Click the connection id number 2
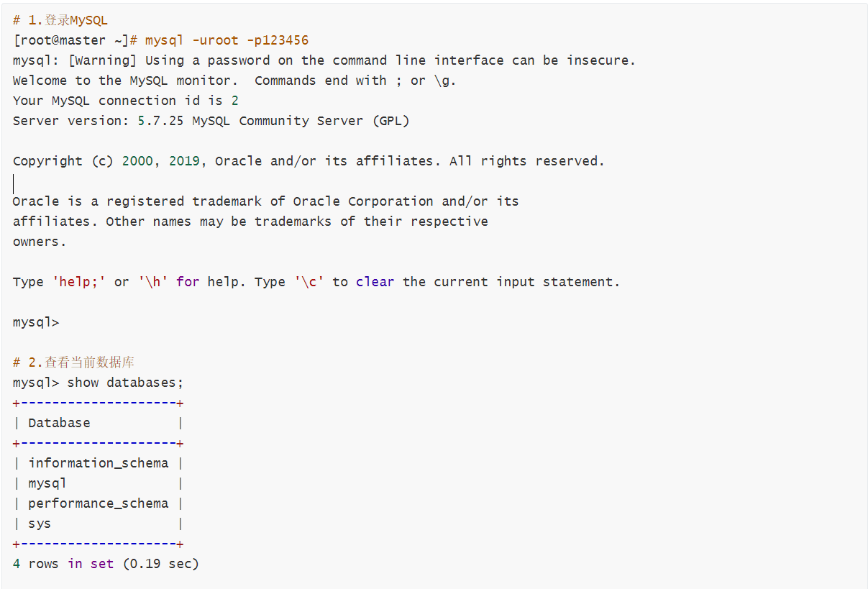 tap(235, 101)
